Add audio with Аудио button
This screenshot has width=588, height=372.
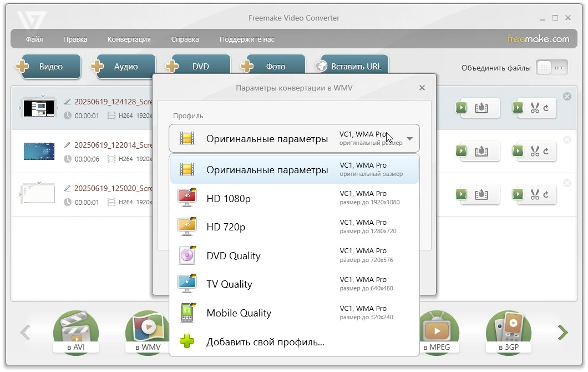(124, 67)
